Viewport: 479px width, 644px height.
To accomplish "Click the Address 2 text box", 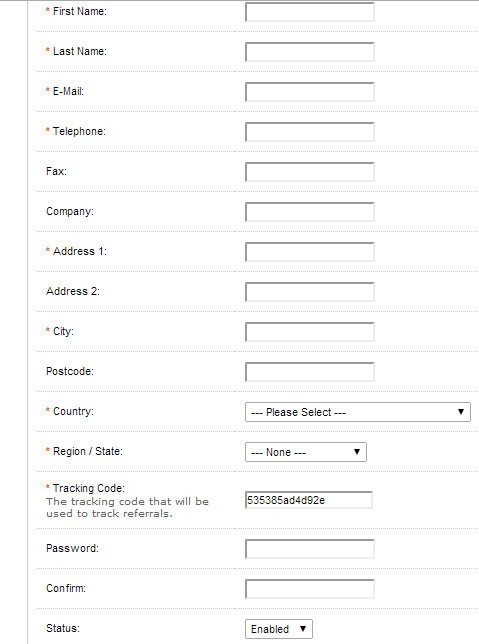I will (x=310, y=292).
